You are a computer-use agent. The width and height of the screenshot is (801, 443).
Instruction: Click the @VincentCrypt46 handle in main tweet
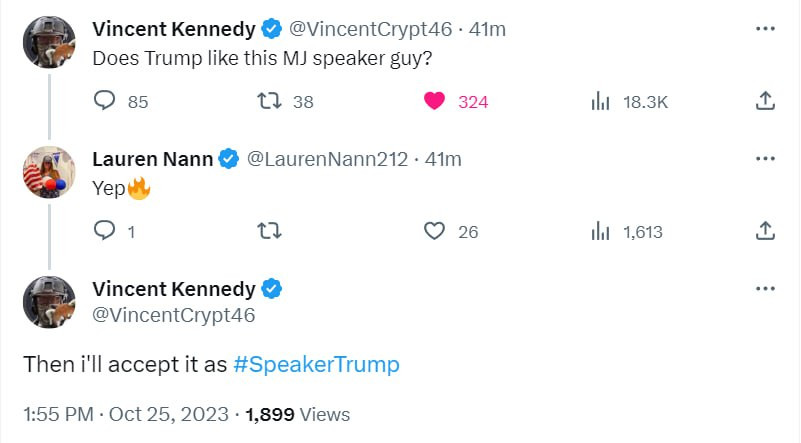173,315
